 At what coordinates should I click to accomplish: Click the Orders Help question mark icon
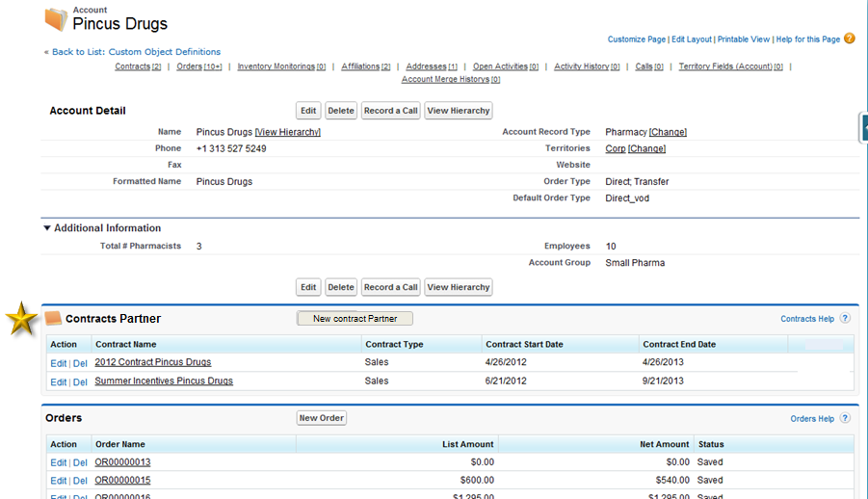pos(845,419)
